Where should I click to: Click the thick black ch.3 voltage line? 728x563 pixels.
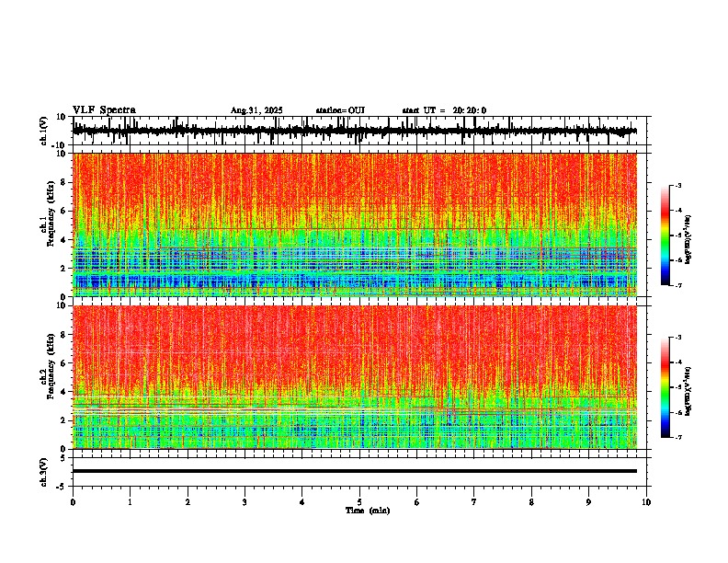click(355, 471)
